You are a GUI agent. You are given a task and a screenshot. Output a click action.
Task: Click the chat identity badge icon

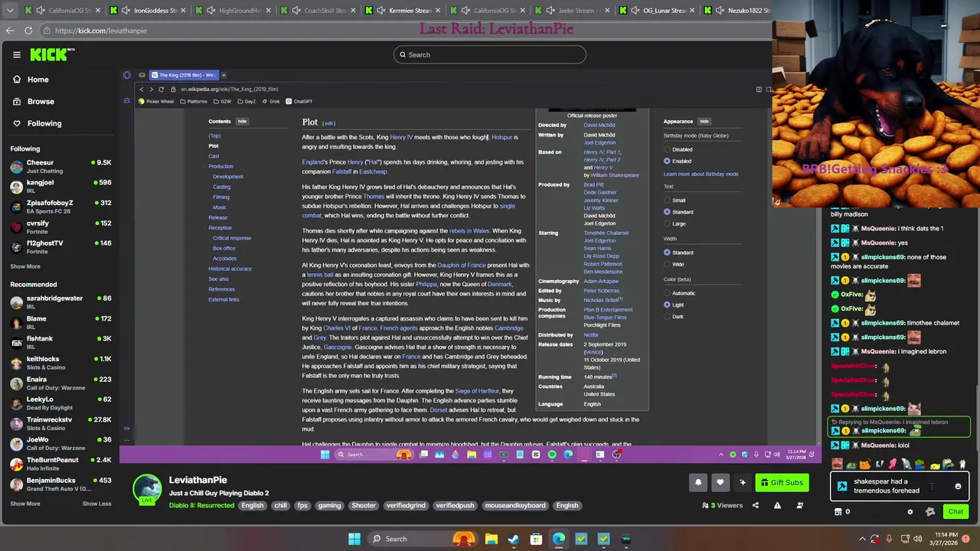pos(841,487)
